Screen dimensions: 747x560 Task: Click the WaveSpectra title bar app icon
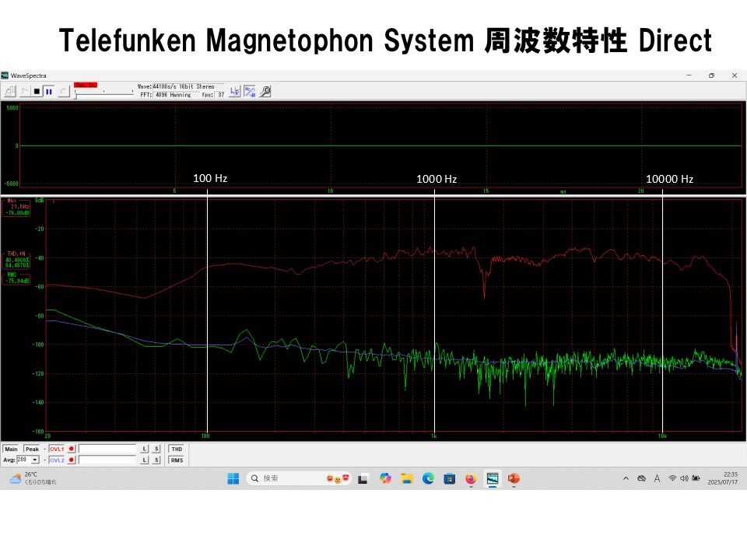click(x=5, y=75)
